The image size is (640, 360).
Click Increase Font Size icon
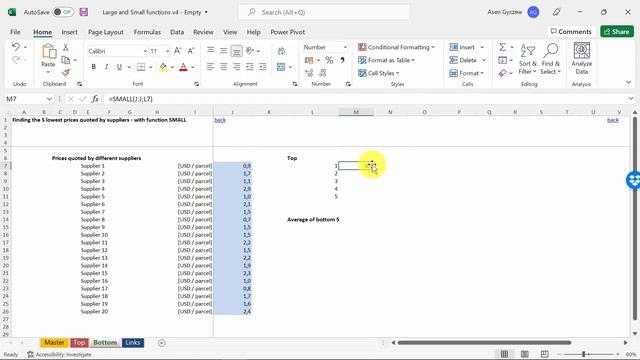[177, 51]
